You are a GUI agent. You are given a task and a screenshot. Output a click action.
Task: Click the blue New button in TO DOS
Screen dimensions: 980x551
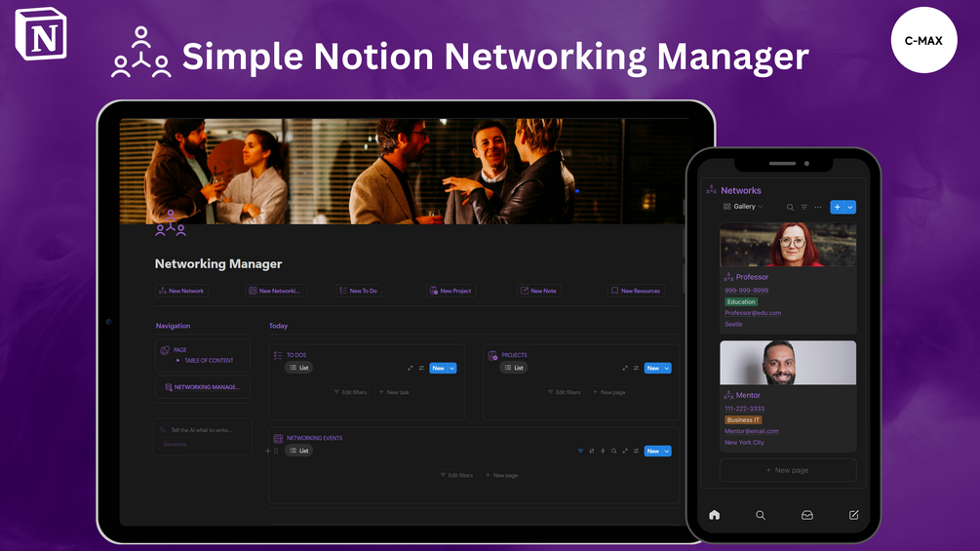[438, 369]
